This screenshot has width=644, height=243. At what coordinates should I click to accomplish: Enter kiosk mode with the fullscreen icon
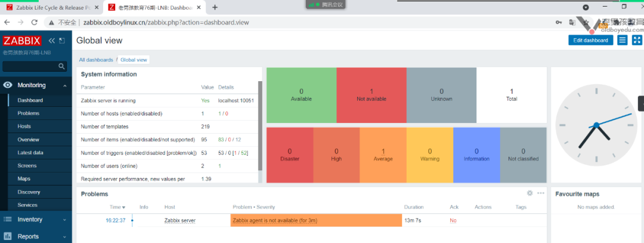[x=636, y=40]
